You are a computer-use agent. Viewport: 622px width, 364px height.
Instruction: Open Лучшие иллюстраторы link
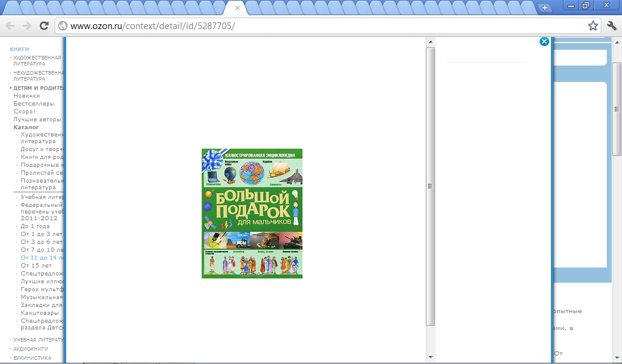pyautogui.click(x=42, y=281)
